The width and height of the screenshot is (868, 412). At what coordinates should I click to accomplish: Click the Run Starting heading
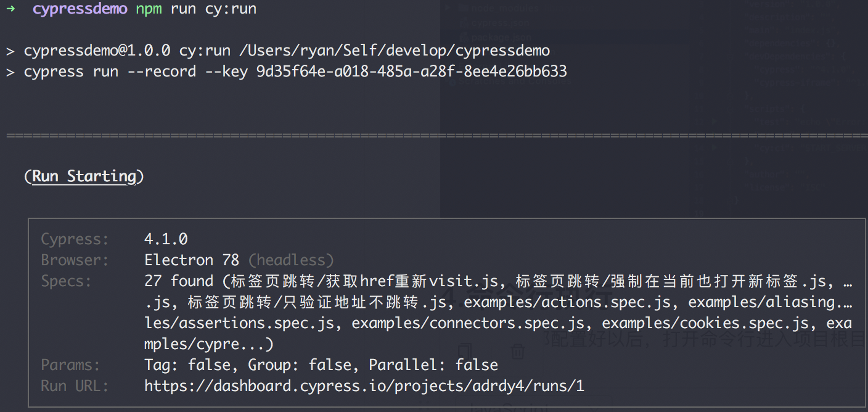[x=84, y=176]
